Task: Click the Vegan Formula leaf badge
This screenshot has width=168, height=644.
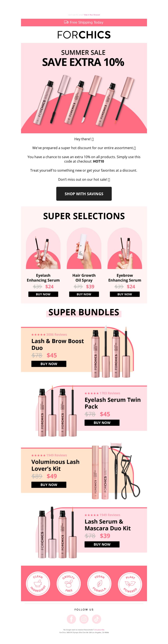Action: 99,584
